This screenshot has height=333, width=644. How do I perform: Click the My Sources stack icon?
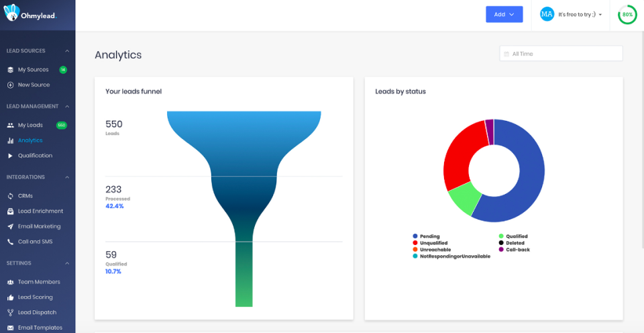pyautogui.click(x=11, y=70)
